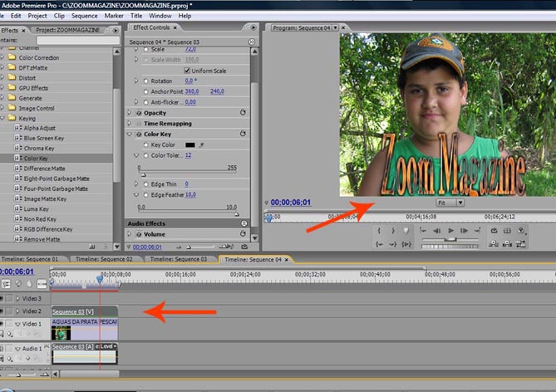Image resolution: width=556 pixels, height=392 pixels.
Task: Pick color with Key Color eyedropper
Action: pos(202,145)
